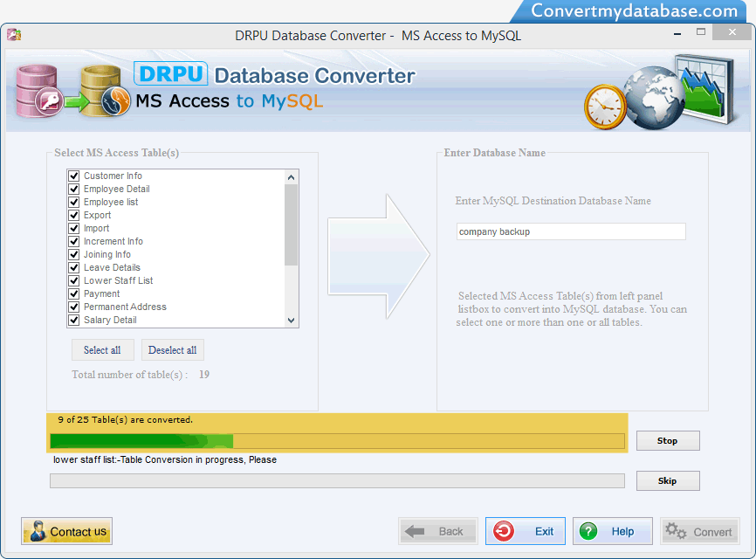This screenshot has height=559, width=756.
Task: Uncheck the Permanent Address checkbox
Action: pyautogui.click(x=74, y=307)
